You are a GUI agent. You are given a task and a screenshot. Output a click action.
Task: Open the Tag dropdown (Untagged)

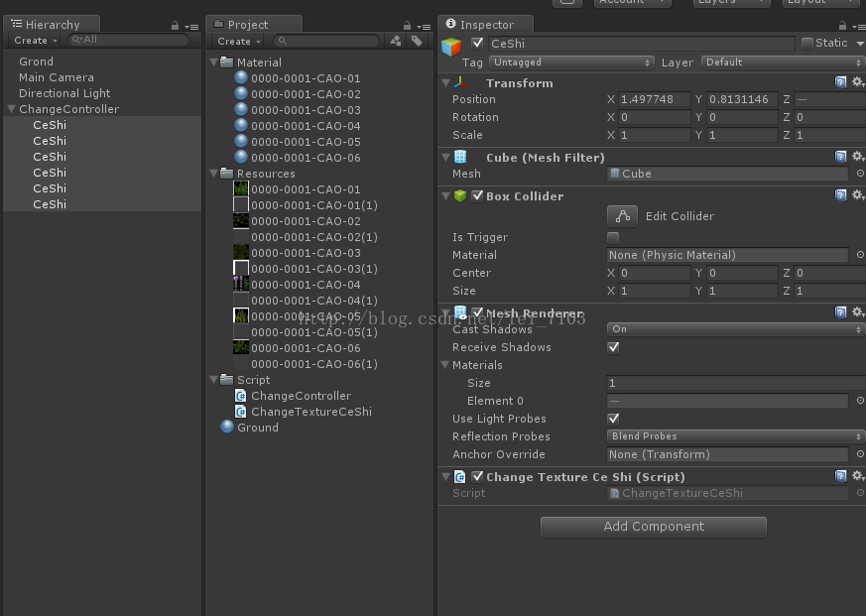point(571,62)
